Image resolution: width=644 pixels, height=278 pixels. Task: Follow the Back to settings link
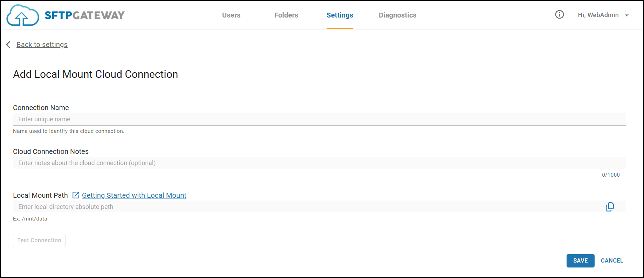tap(42, 45)
